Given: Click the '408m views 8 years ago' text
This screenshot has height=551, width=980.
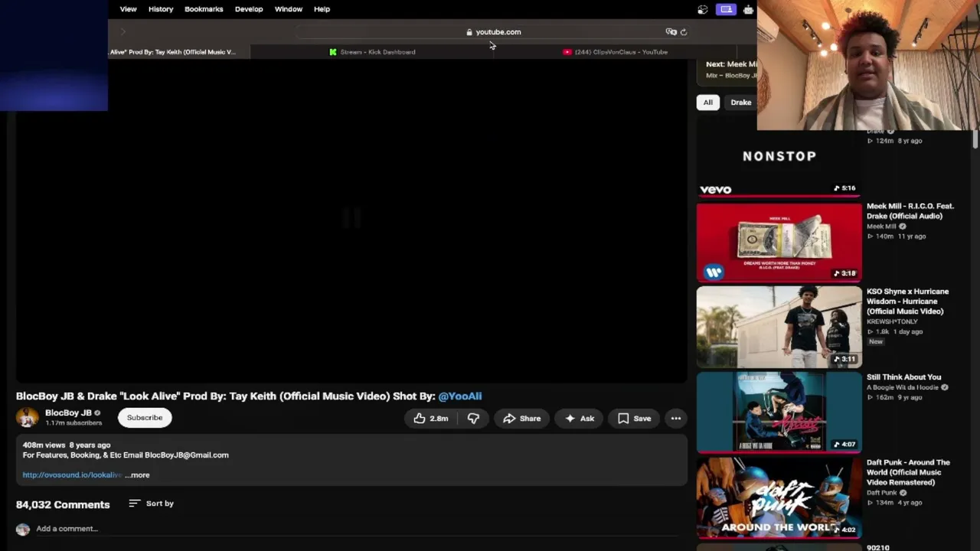Looking at the screenshot, I should (x=67, y=445).
